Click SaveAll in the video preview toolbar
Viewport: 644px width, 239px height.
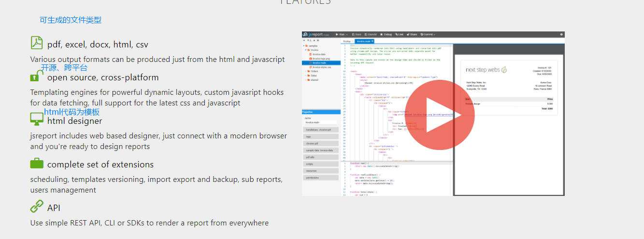tap(371, 34)
